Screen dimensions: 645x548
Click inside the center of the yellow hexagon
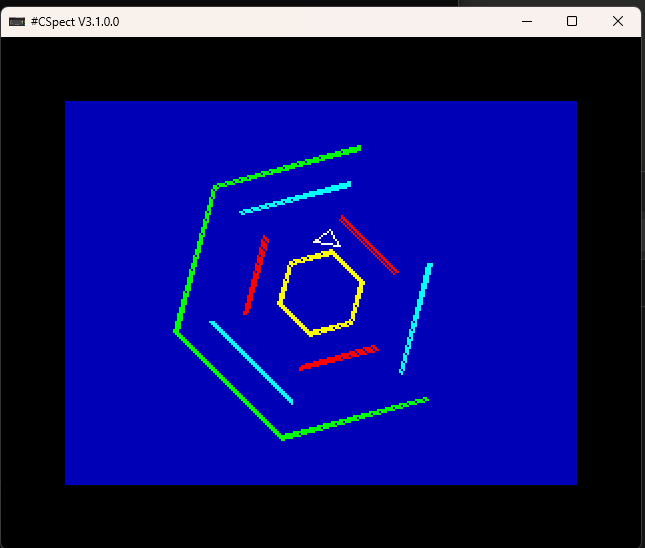[x=321, y=293]
